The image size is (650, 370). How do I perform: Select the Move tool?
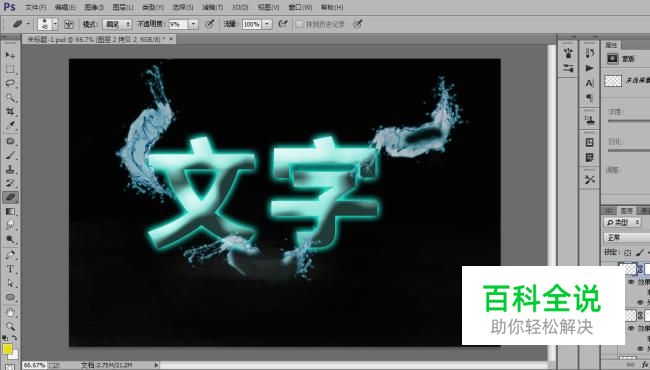[10, 55]
